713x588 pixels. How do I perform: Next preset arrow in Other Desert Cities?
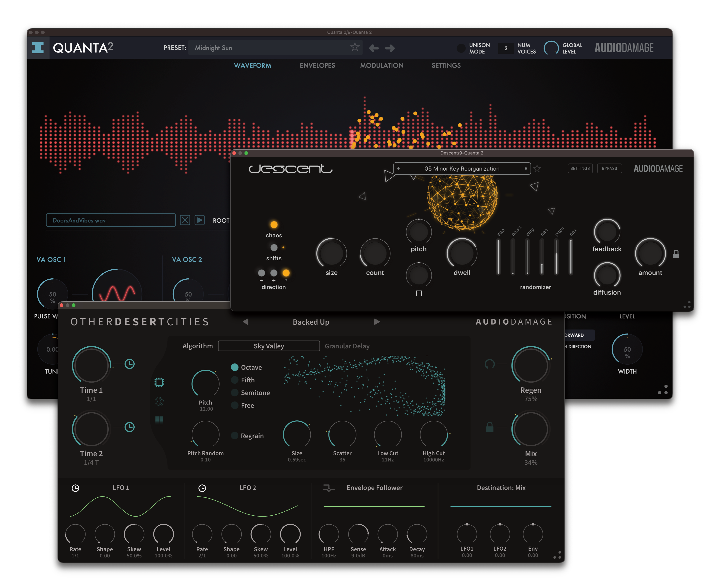377,322
